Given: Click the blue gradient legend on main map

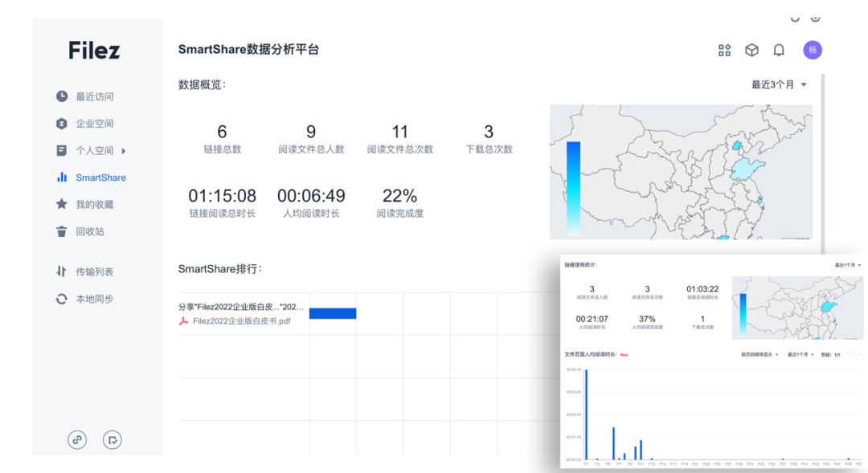Looking at the screenshot, I should click(x=574, y=189).
